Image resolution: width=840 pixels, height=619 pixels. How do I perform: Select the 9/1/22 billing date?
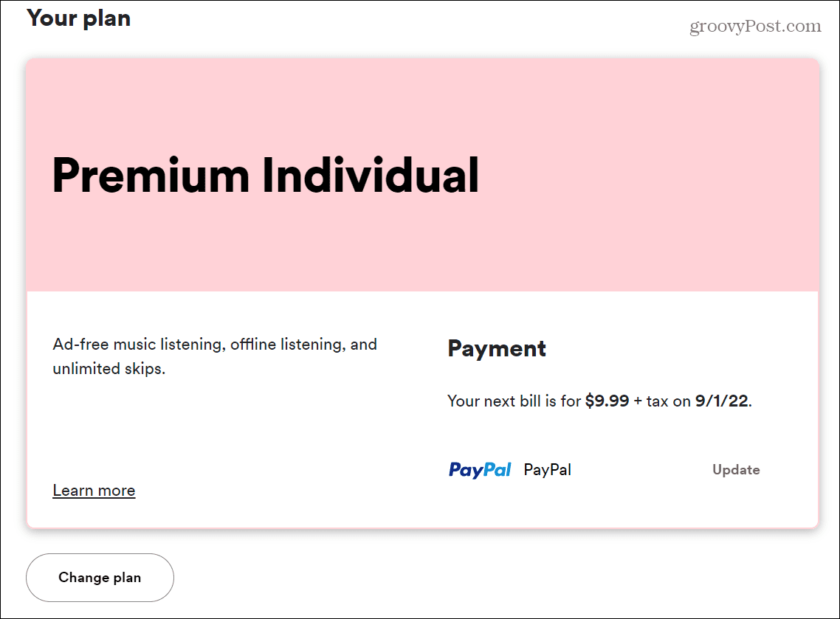722,401
